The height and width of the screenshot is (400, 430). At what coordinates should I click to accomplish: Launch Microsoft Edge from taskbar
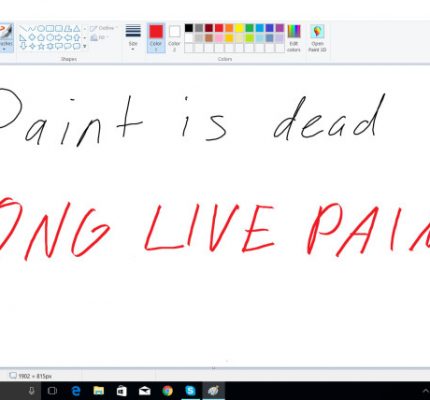coord(76,391)
